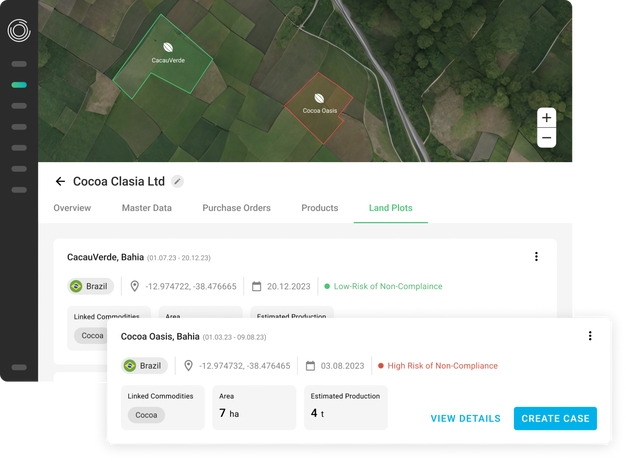Viewport: 626px width, 461px height.
Task: Select the highlighted green sidebar item
Action: pos(19,85)
